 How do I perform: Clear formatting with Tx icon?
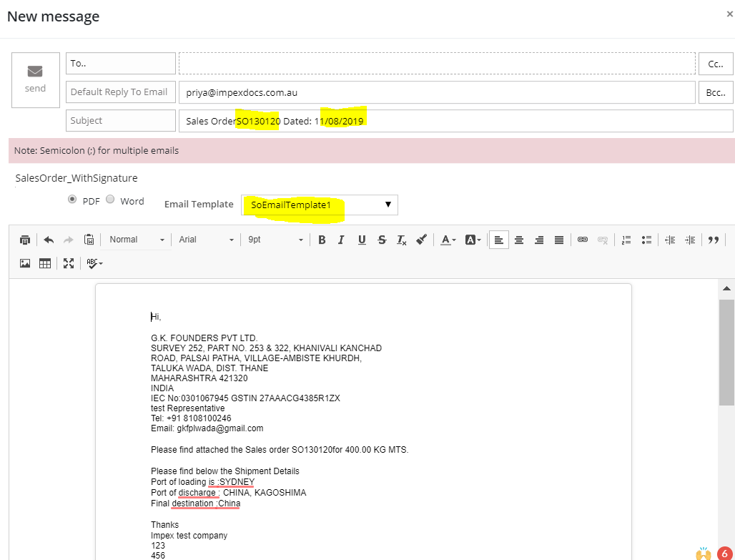tap(402, 240)
